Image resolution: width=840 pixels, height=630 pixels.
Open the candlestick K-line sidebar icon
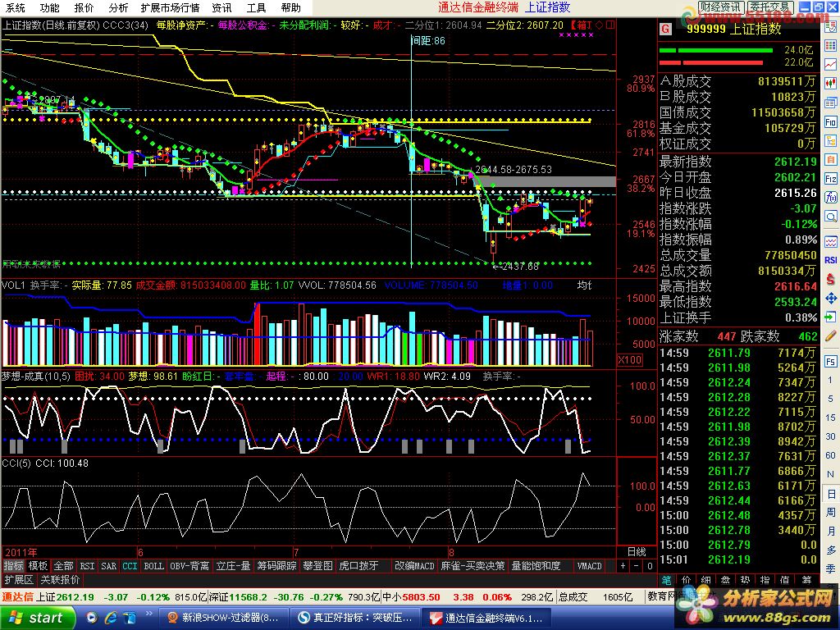click(x=831, y=84)
